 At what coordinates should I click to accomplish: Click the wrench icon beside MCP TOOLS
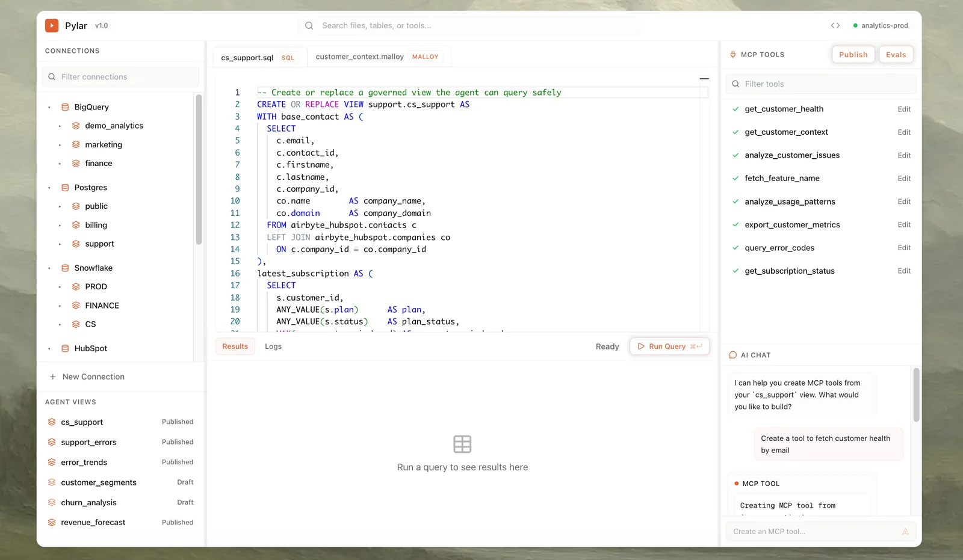point(732,54)
